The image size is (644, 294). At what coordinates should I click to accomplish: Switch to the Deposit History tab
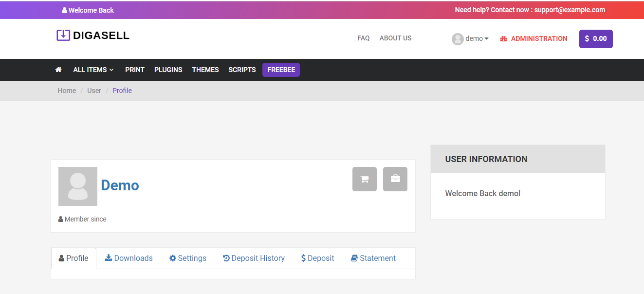click(x=254, y=258)
